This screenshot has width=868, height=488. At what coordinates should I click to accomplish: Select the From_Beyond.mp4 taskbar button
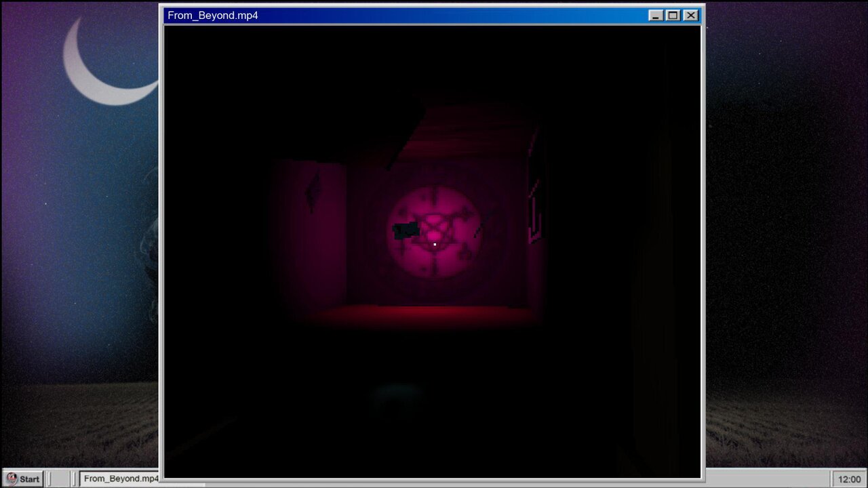(x=119, y=479)
